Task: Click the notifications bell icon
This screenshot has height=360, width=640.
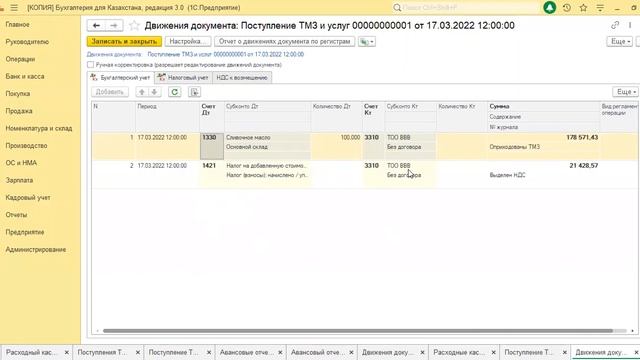Action: 549,7
